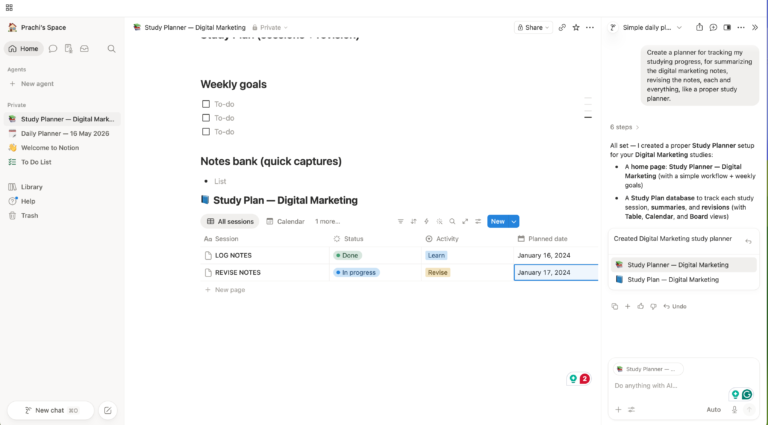Share the AI chat with export icon

point(699,27)
